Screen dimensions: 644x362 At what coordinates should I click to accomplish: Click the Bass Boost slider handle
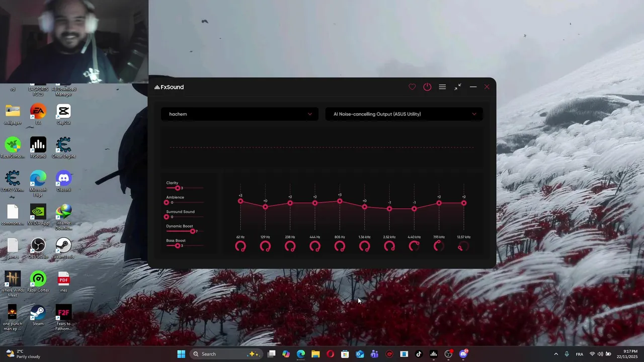177,246
